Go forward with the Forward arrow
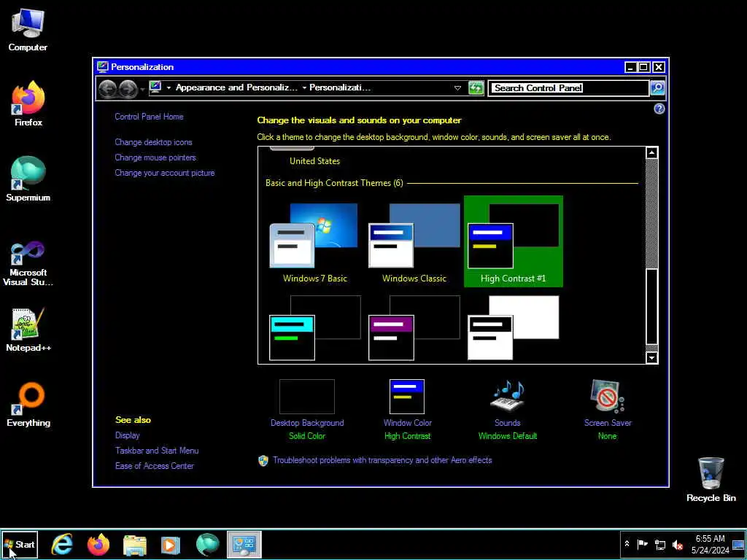The width and height of the screenshot is (747, 560). (128, 88)
